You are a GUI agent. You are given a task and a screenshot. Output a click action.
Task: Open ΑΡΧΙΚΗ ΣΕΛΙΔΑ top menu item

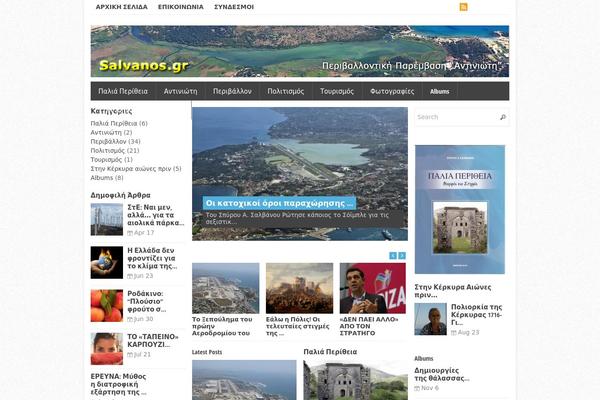[121, 7]
